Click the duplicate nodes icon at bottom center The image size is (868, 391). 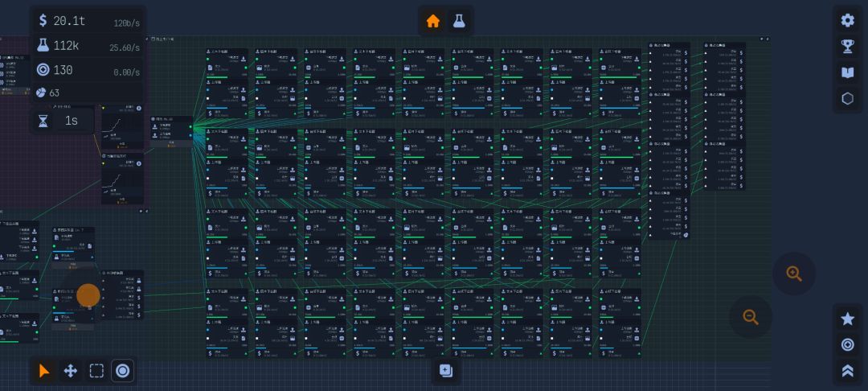445,371
